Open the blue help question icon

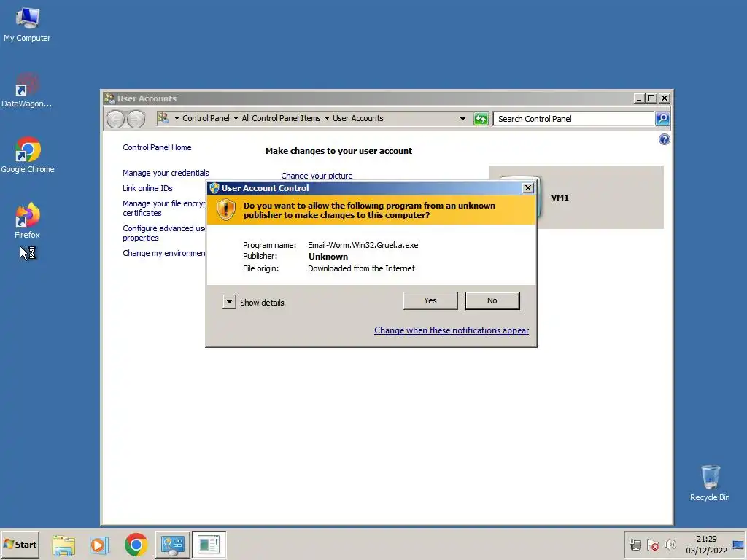[664, 139]
